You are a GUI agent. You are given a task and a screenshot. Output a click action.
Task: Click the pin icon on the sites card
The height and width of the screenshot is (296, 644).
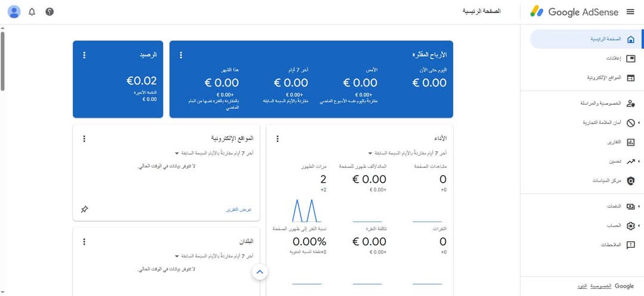[84, 210]
